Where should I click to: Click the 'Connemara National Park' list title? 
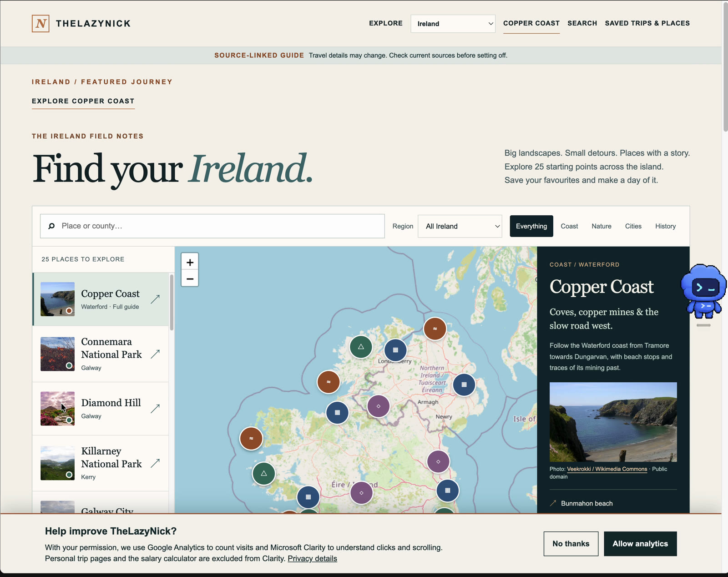click(x=111, y=348)
